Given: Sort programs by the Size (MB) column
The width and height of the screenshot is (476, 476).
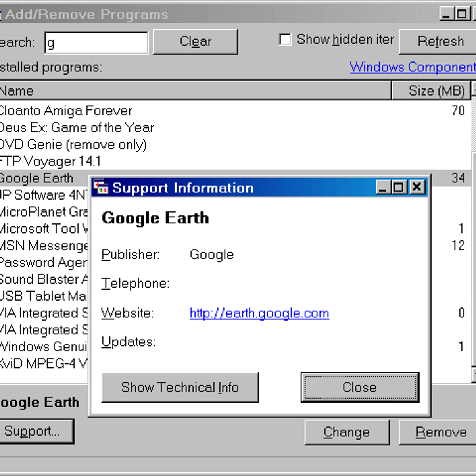Looking at the screenshot, I should [434, 90].
